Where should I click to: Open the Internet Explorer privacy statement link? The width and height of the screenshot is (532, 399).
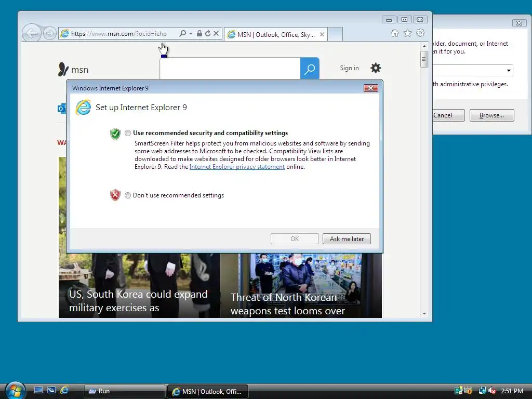coord(237,167)
